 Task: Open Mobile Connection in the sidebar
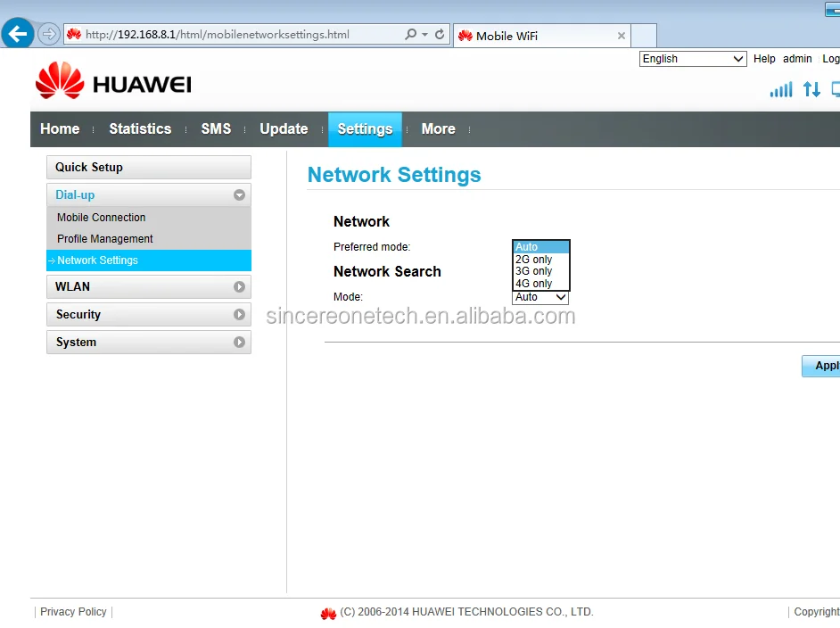pyautogui.click(x=101, y=217)
